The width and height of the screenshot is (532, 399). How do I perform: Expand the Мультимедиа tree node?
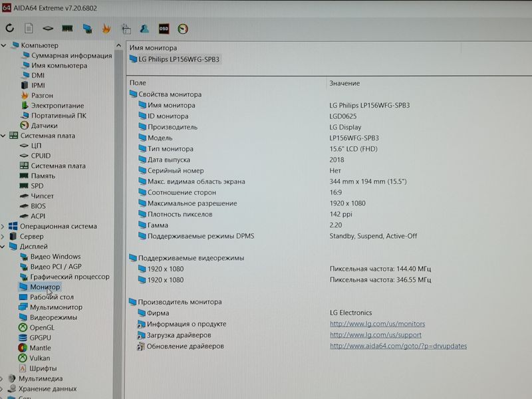click(3, 378)
